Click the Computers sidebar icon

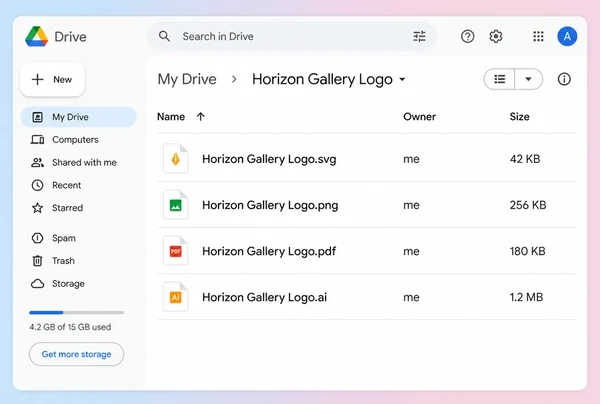37,140
